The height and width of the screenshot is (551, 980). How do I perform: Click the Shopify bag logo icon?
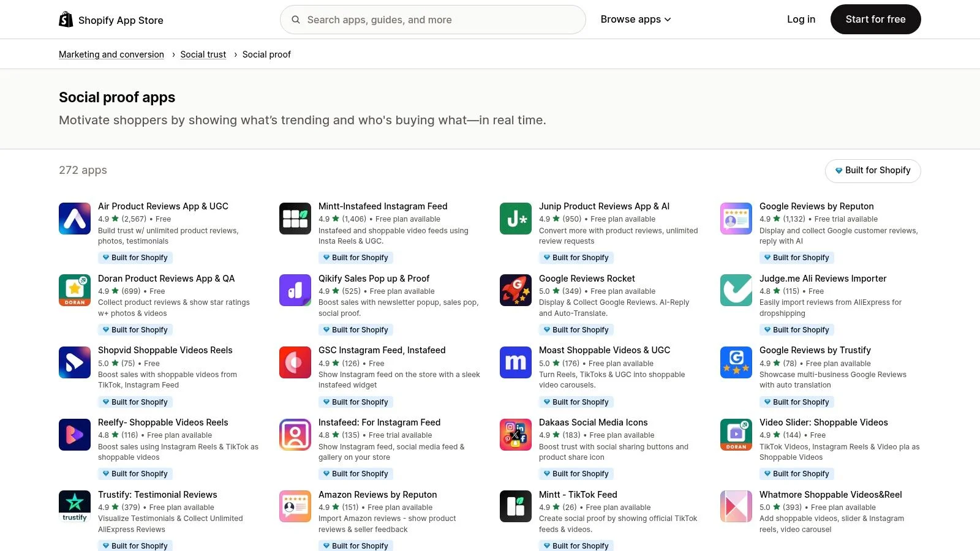click(x=66, y=20)
